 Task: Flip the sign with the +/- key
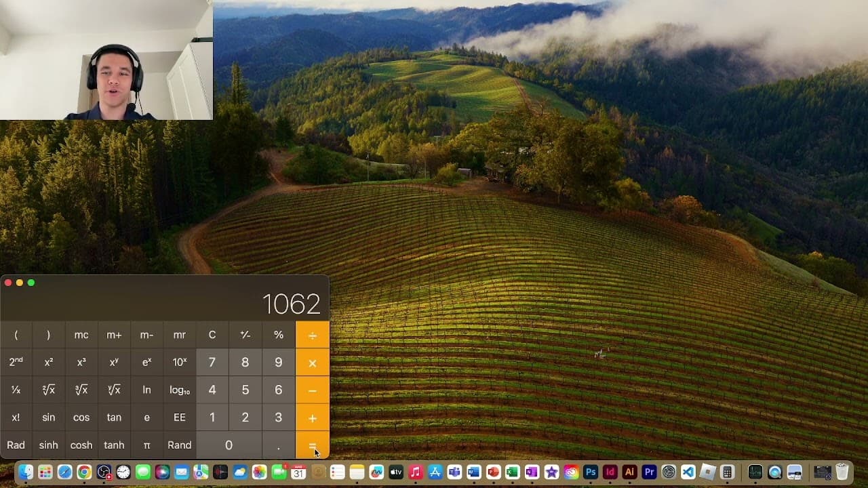click(x=245, y=335)
